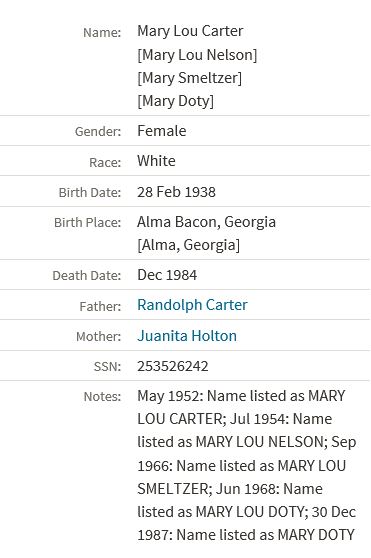The width and height of the screenshot is (371, 558).
Task: Click the death date Dec 1984
Action: 167,275
